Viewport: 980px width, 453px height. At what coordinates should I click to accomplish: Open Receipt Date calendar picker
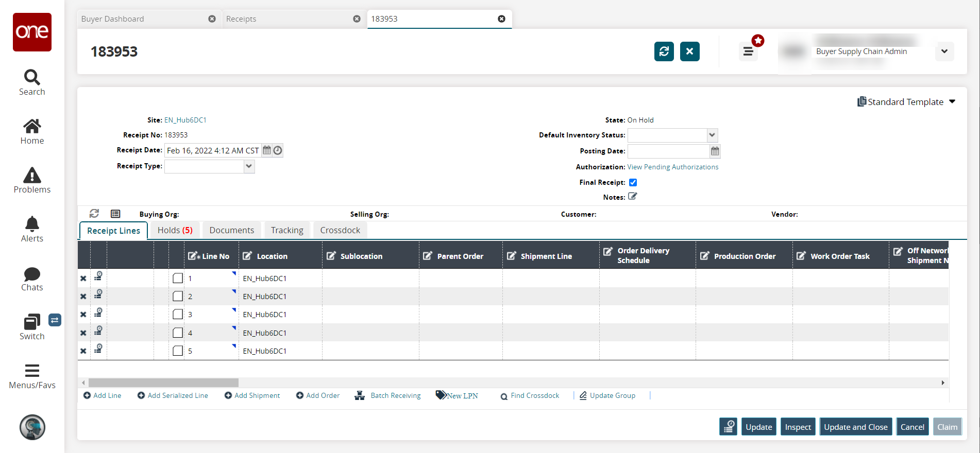point(267,150)
